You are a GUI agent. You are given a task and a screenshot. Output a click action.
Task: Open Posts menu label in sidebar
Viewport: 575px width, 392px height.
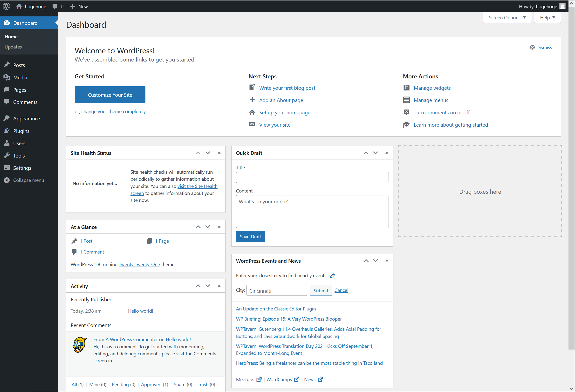[x=19, y=65]
